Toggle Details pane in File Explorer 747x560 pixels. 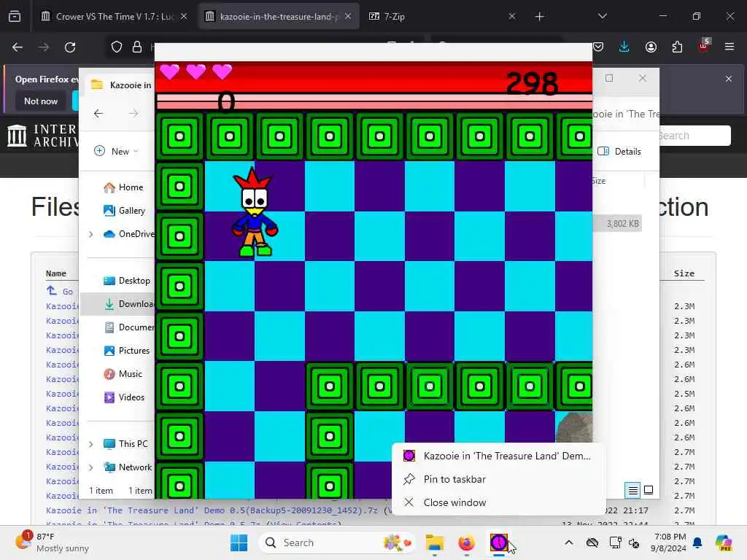click(619, 152)
